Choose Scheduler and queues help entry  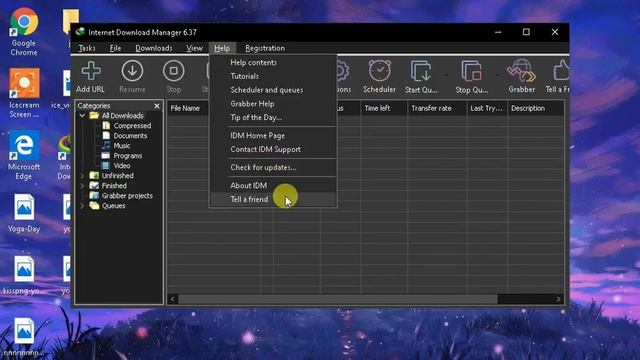click(x=273, y=90)
